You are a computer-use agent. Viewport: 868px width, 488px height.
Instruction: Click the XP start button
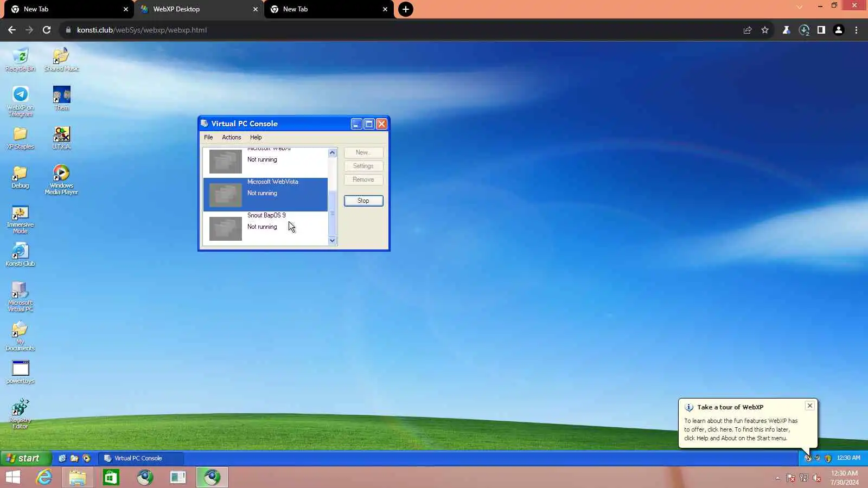coord(26,458)
